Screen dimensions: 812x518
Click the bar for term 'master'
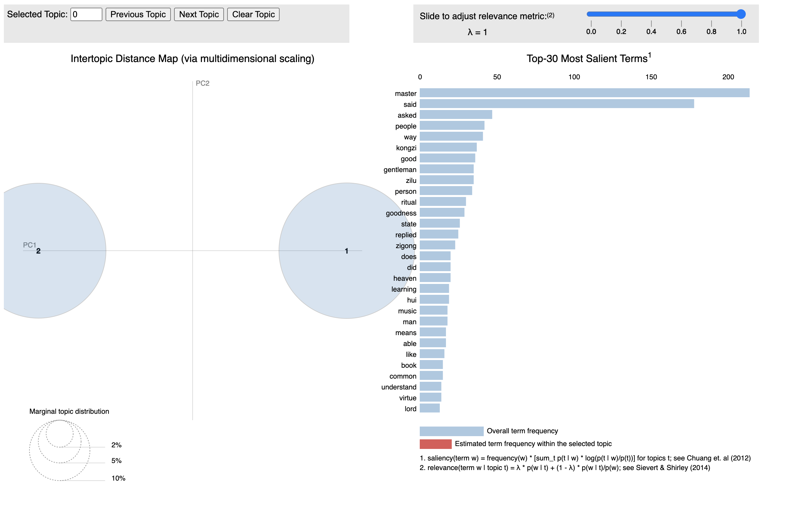pos(584,93)
